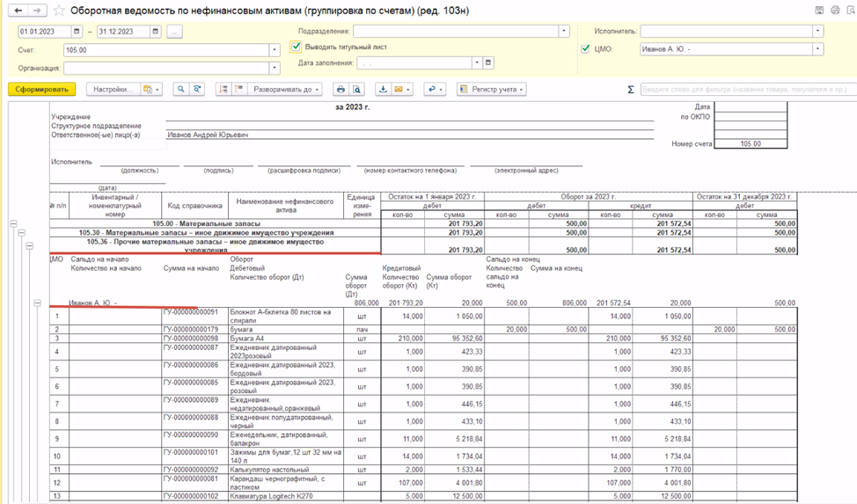The image size is (857, 504).
Task: Go forward with the right arrow
Action: (37, 11)
